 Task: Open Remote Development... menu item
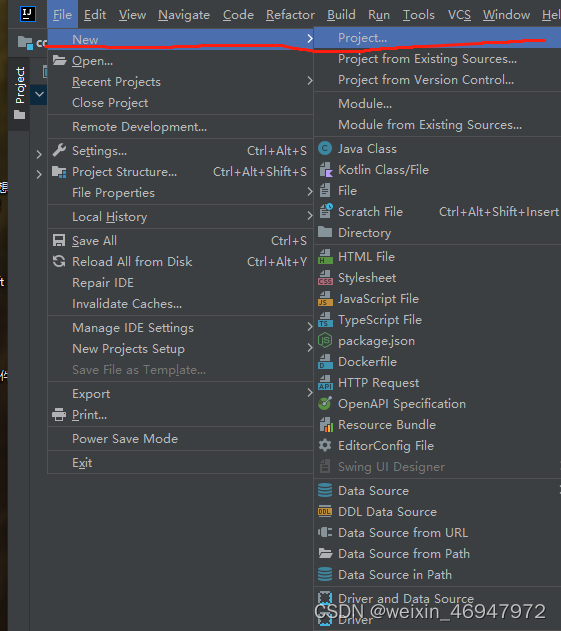click(x=180, y=126)
